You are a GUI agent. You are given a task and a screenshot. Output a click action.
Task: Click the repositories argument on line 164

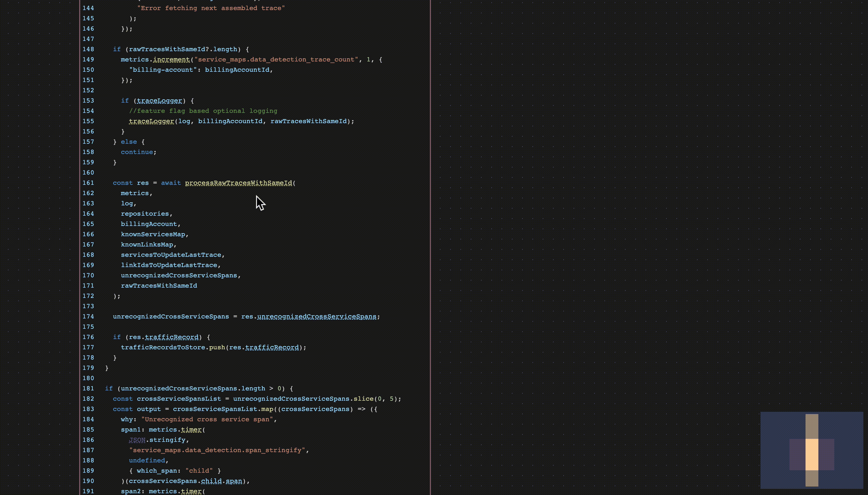(145, 214)
